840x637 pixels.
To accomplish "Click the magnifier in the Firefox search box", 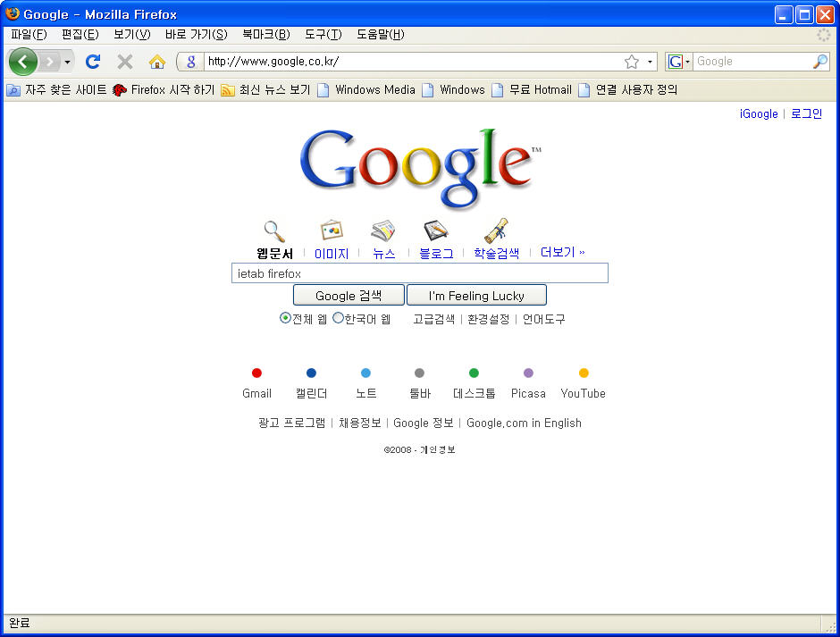I will tap(820, 62).
